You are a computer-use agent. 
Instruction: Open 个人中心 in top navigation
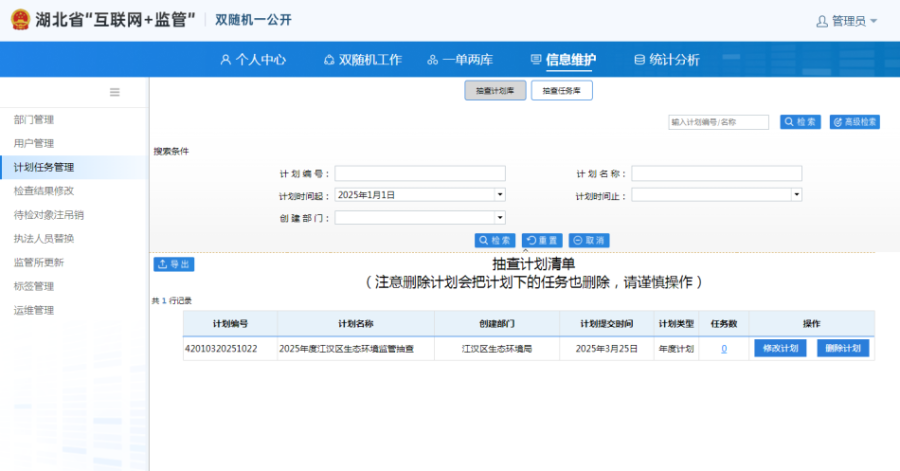(253, 60)
